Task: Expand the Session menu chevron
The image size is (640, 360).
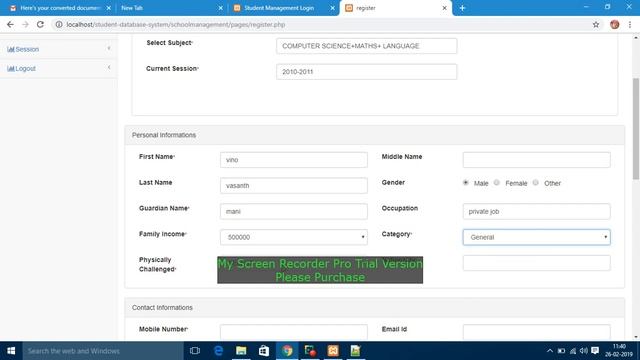Action: click(x=109, y=49)
